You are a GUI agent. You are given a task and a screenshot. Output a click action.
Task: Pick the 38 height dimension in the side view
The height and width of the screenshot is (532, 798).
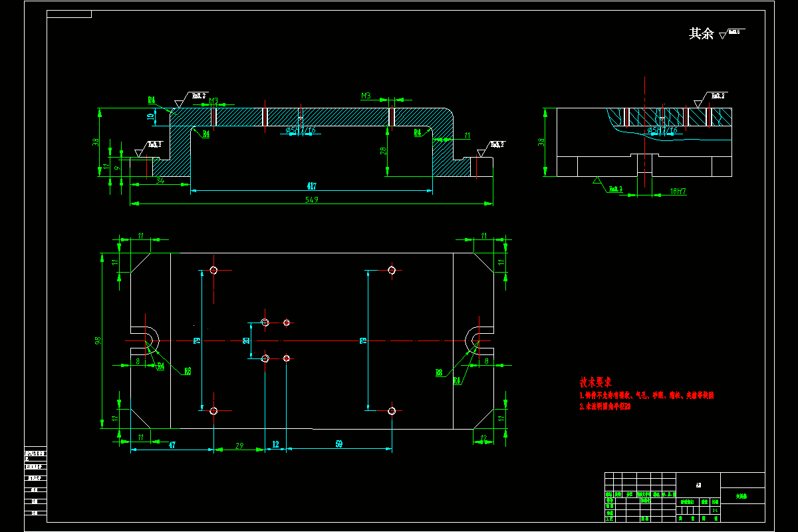[541, 142]
